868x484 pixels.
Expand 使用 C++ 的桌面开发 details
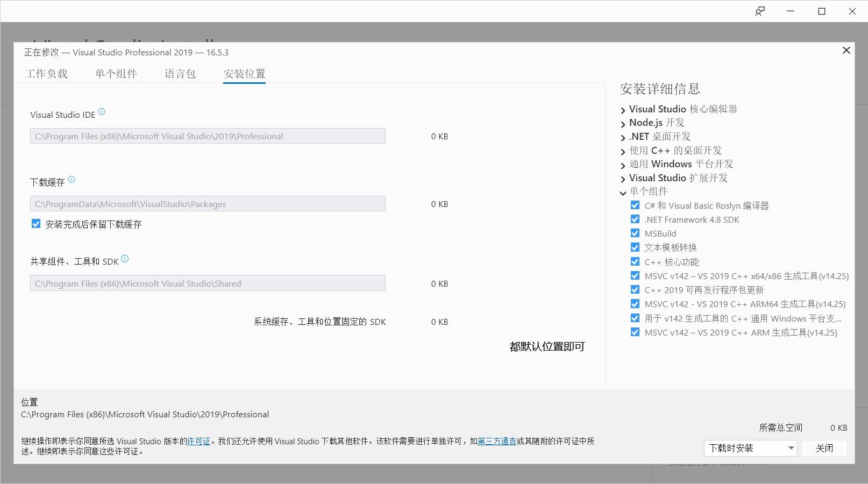point(623,152)
